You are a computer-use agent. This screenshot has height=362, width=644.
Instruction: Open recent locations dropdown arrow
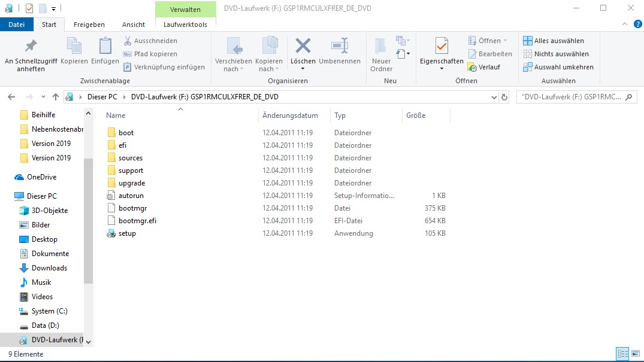click(43, 97)
